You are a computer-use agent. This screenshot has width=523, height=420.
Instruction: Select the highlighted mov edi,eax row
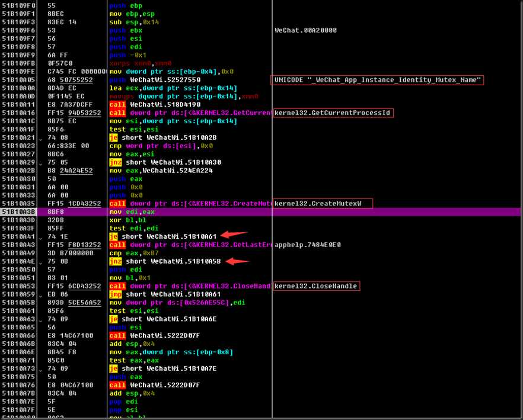tap(260, 211)
